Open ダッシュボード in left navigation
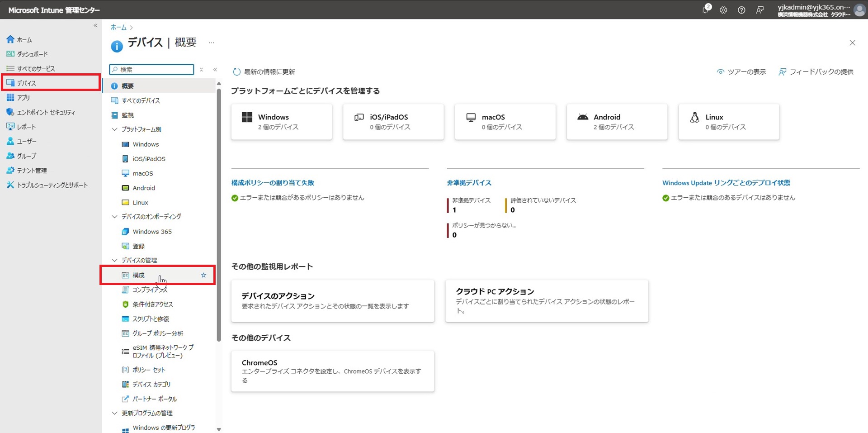The height and width of the screenshot is (433, 868). pos(27,54)
